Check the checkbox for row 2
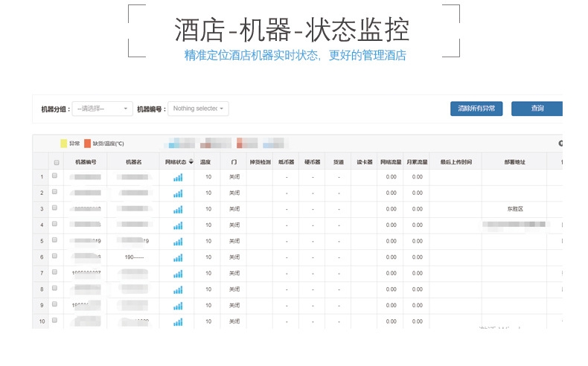The width and height of the screenshot is (588, 366). point(54,193)
